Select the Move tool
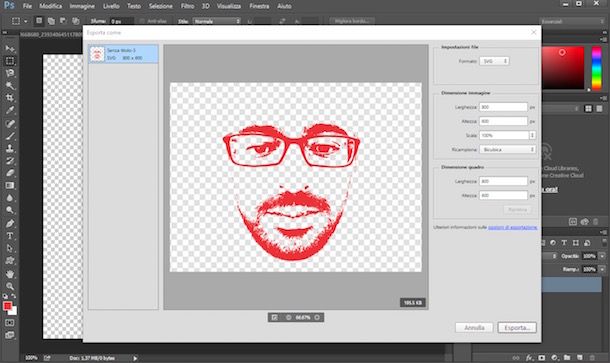 [10, 49]
